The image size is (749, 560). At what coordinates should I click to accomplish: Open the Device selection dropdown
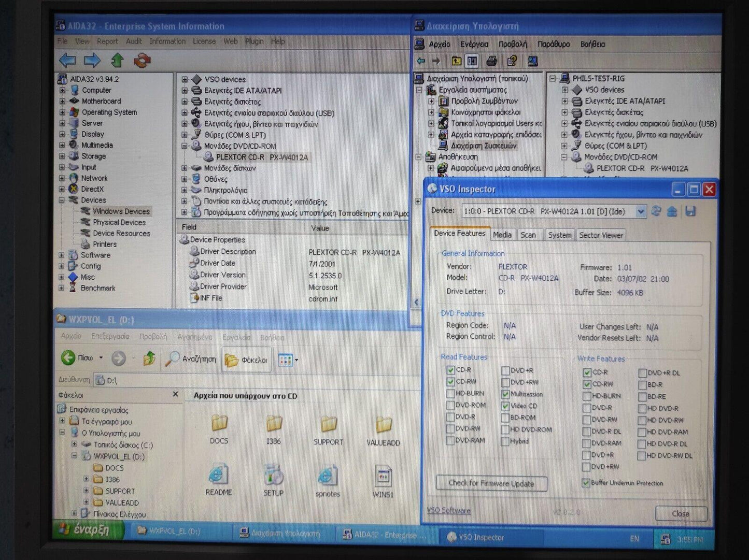(641, 211)
